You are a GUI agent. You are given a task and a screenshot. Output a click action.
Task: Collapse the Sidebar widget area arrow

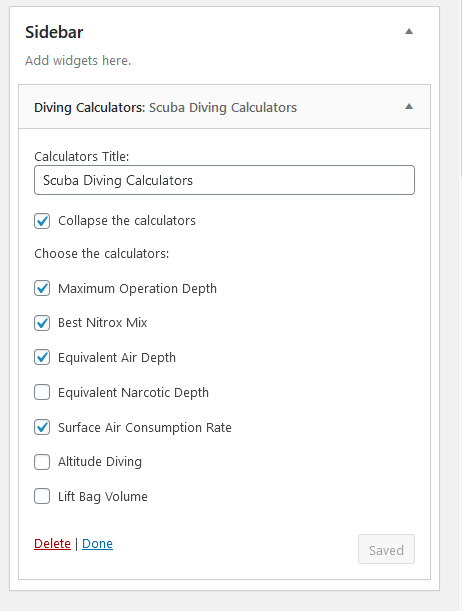point(409,32)
